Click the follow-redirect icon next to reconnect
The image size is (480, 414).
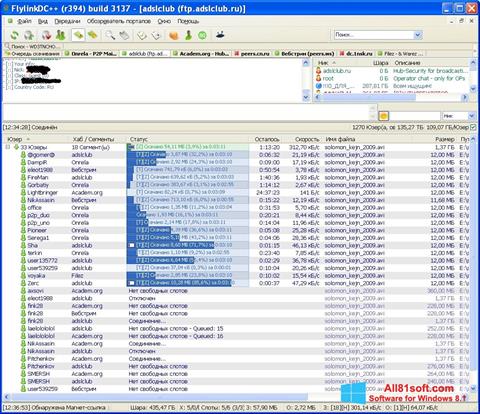pos(29,35)
